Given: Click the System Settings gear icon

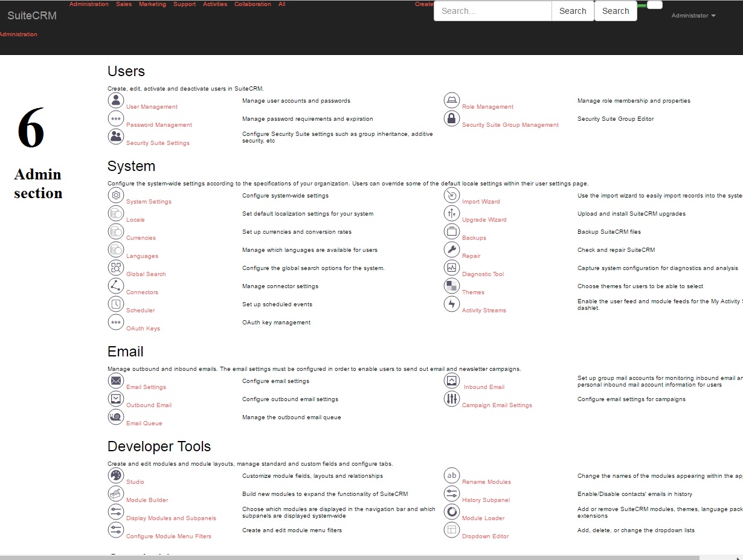Looking at the screenshot, I should click(116, 195).
